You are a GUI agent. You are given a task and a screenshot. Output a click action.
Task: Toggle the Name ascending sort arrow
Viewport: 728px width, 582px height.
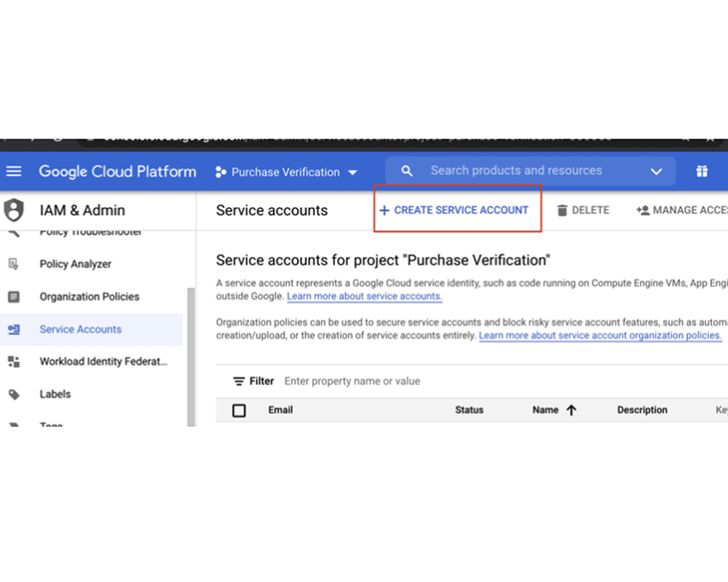(x=571, y=410)
